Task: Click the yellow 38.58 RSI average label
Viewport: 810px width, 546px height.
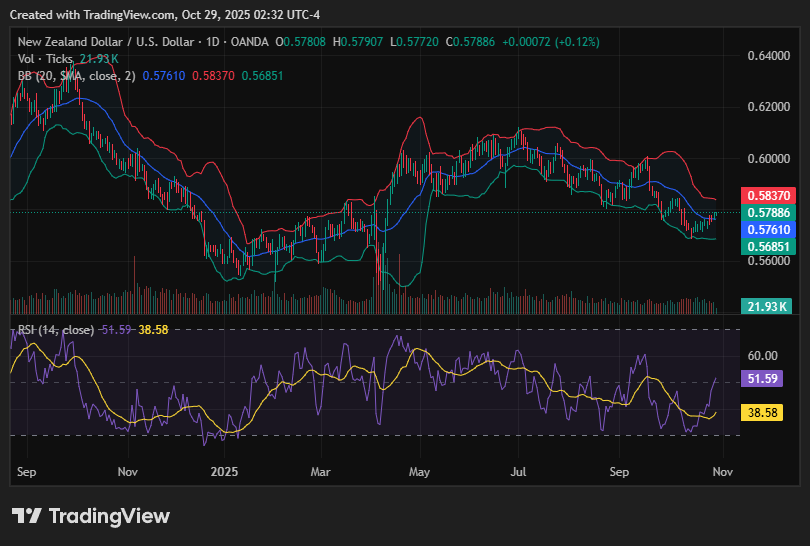Action: [765, 411]
